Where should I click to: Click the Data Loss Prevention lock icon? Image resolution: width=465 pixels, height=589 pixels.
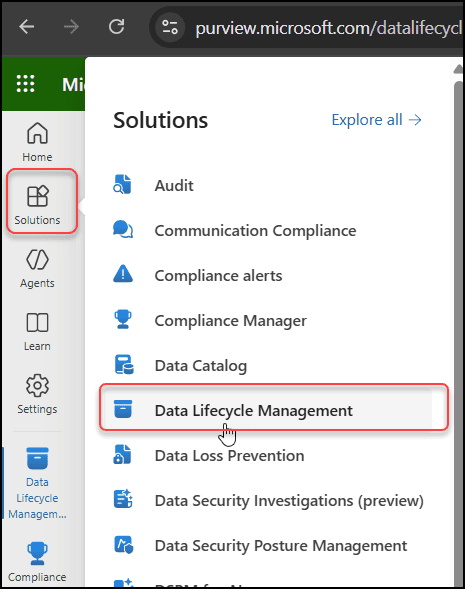coord(122,454)
